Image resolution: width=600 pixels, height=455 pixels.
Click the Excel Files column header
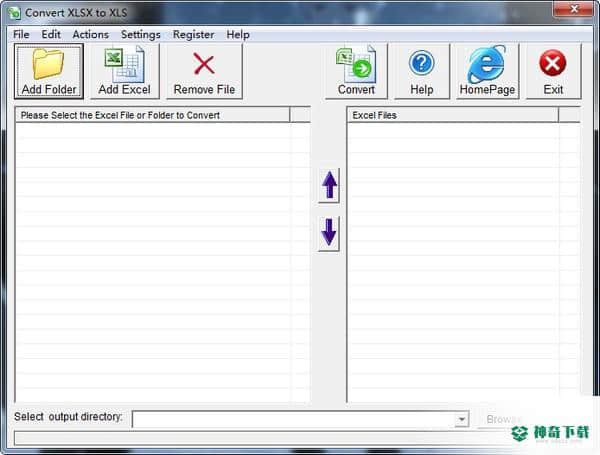[453, 115]
